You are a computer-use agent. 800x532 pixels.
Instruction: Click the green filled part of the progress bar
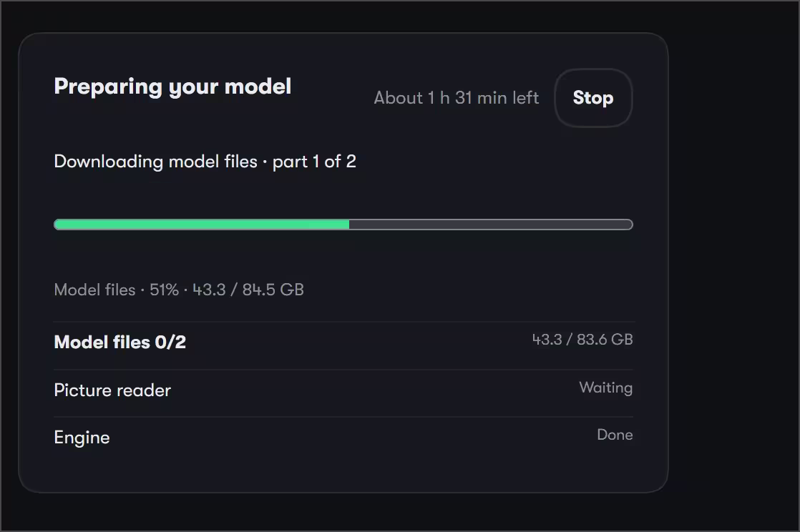202,225
